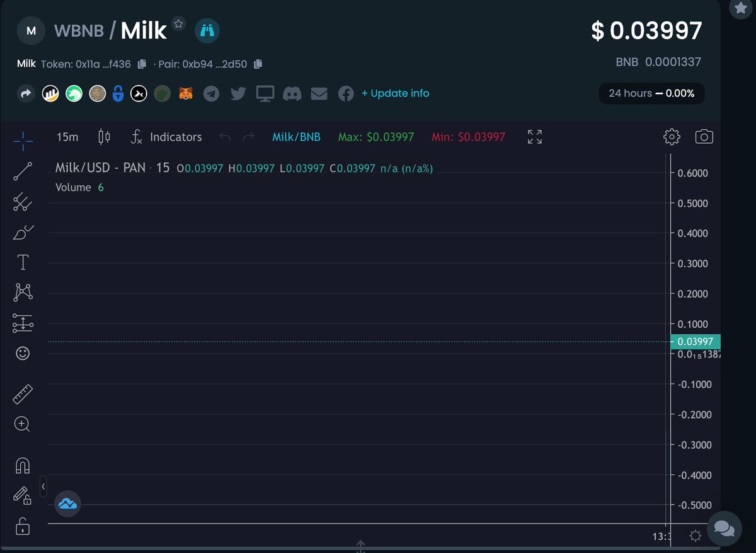Click the $ 0.03997 header price
The image size is (756, 553).
646,30
